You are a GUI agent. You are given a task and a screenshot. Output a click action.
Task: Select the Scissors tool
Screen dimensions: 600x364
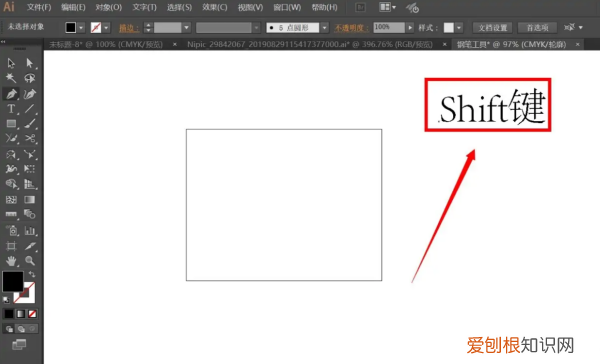click(x=29, y=139)
